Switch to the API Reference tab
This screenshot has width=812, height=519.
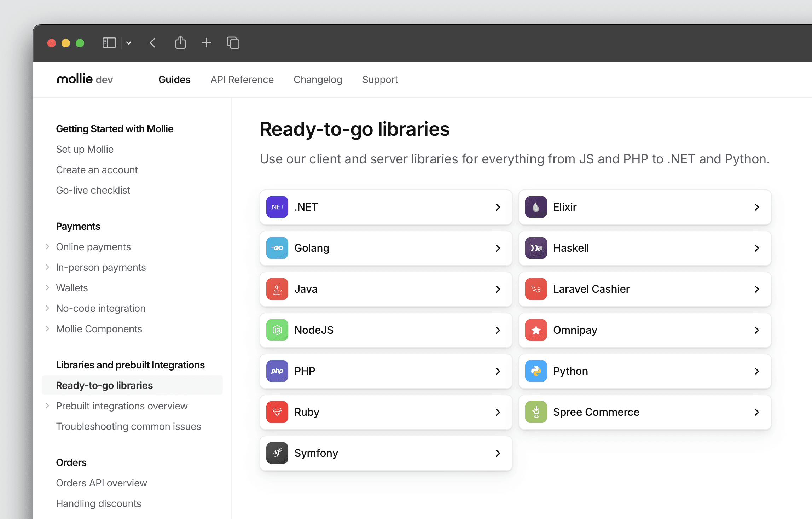[x=242, y=80]
